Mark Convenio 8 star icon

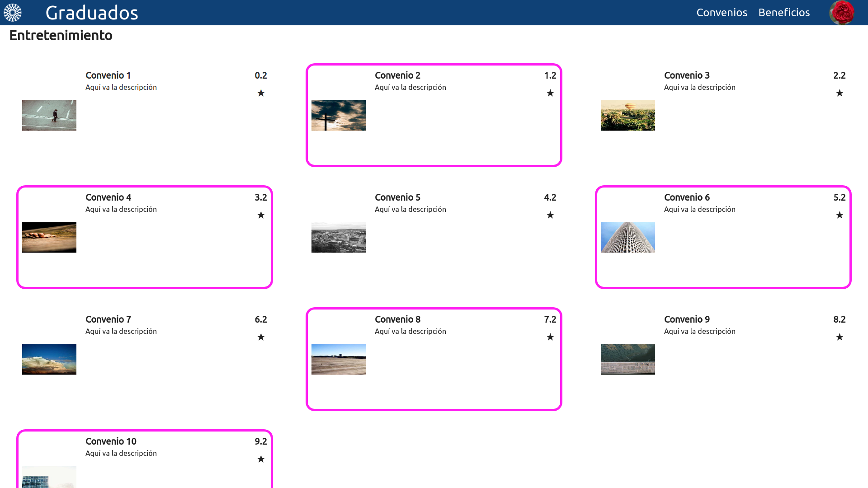[x=550, y=337]
